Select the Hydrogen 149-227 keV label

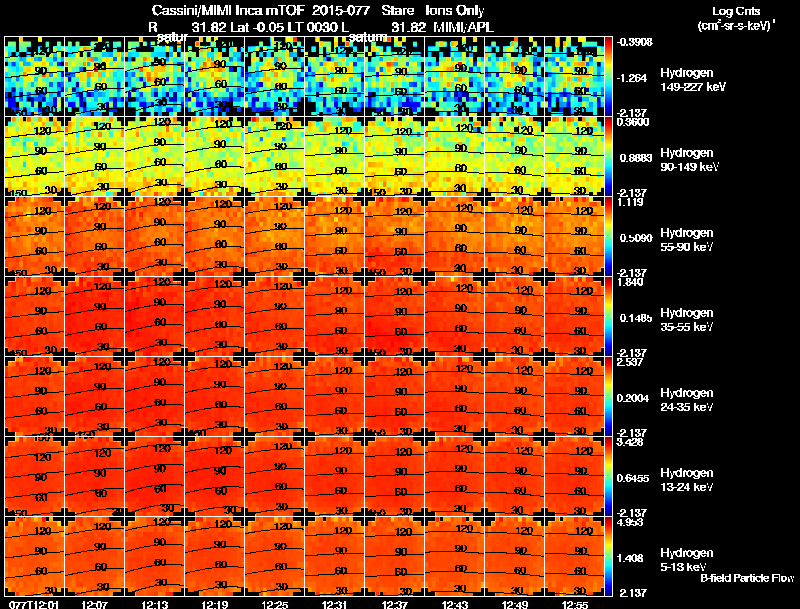[x=693, y=80]
